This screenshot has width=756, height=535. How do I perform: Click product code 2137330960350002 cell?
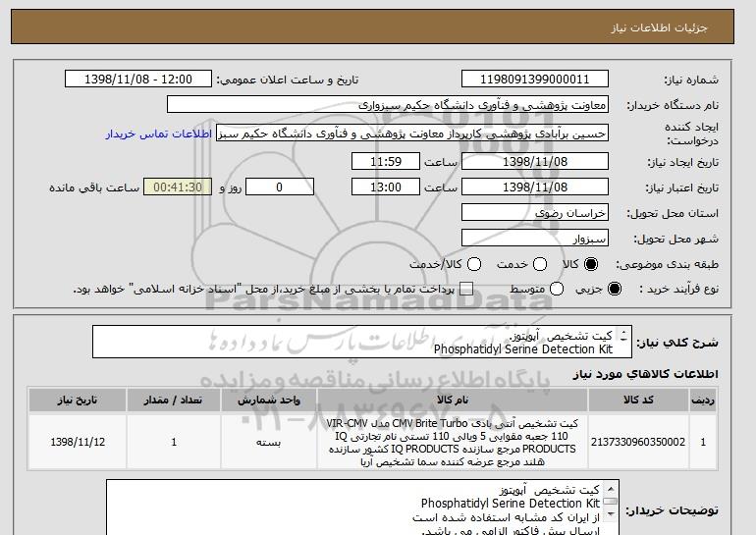638,442
